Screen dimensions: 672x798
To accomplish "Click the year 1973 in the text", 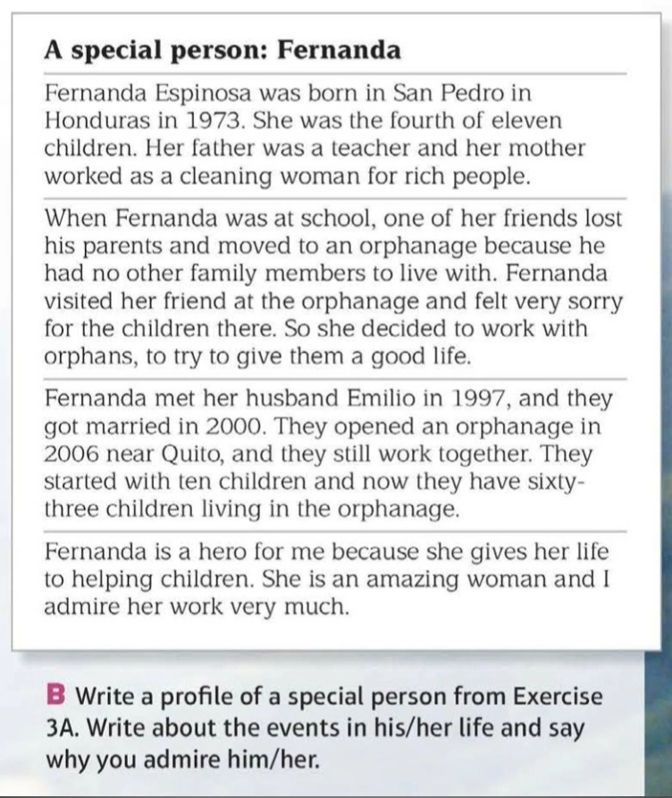I will click(x=214, y=121).
